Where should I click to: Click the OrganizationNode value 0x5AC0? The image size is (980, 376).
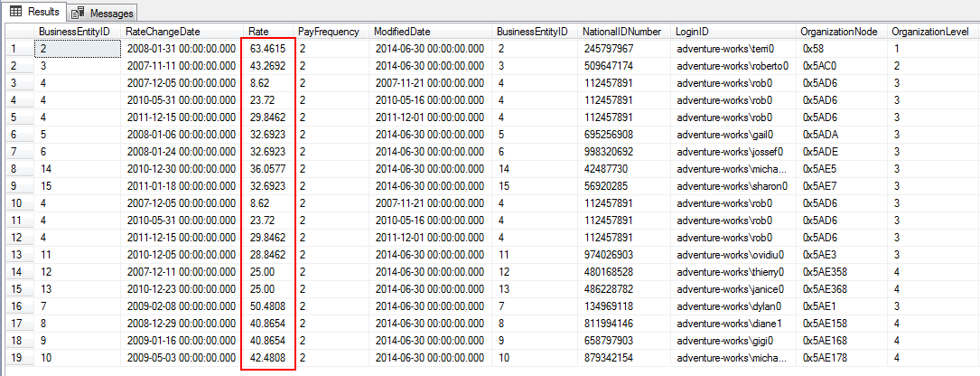pos(818,65)
